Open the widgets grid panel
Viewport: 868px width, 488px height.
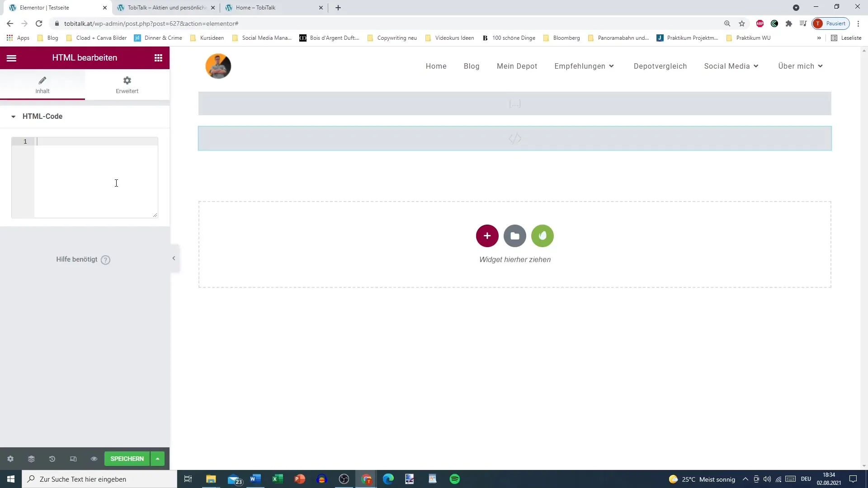click(158, 58)
